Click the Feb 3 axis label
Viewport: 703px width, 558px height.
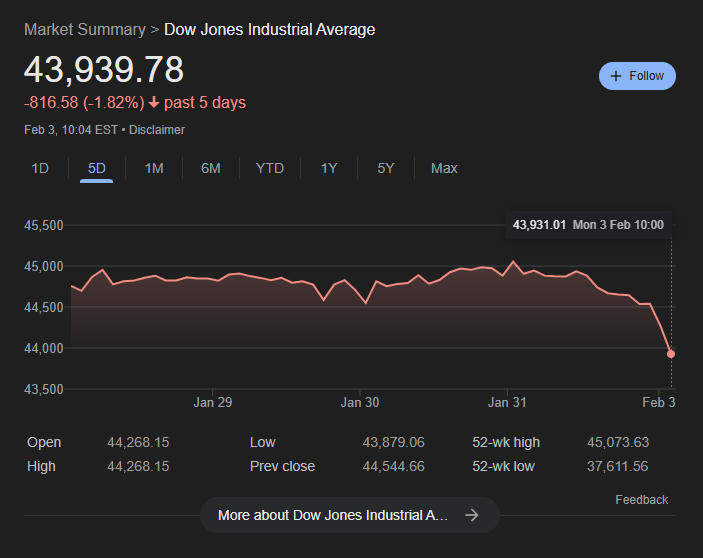coord(659,402)
